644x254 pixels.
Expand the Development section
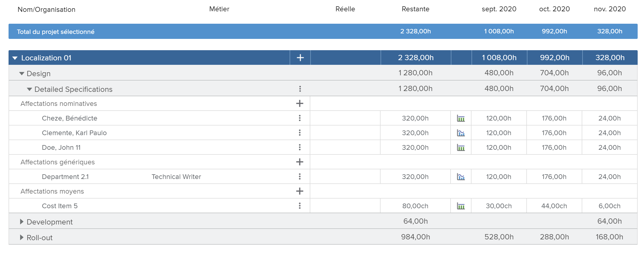click(22, 222)
